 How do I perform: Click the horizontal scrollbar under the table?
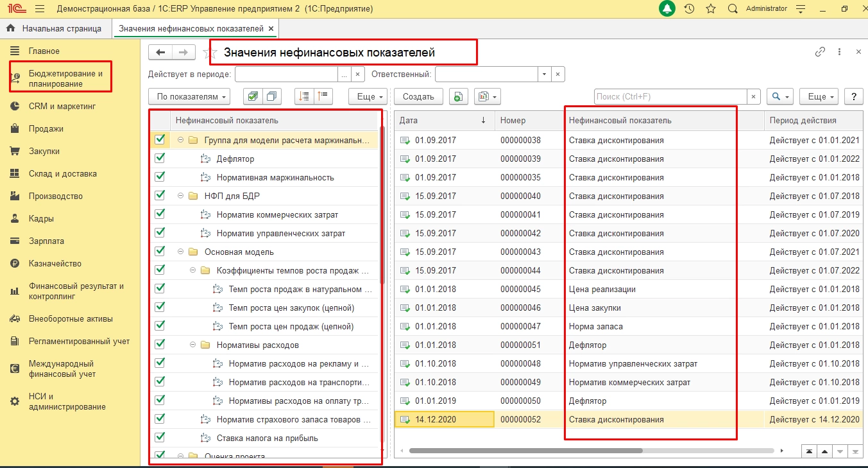pyautogui.click(x=525, y=451)
